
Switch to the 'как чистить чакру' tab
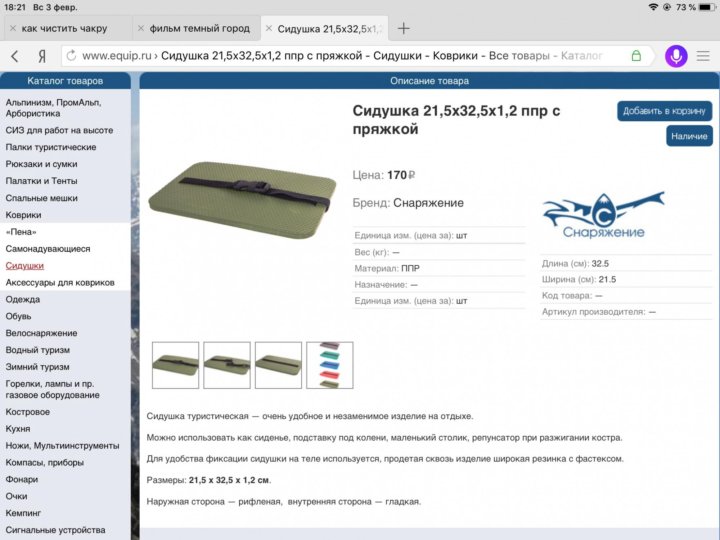point(70,29)
